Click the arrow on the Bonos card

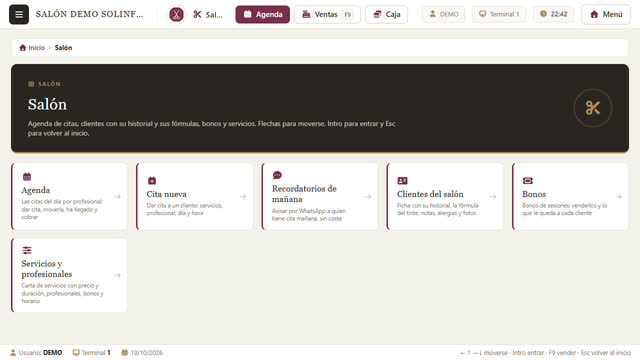[619, 197]
